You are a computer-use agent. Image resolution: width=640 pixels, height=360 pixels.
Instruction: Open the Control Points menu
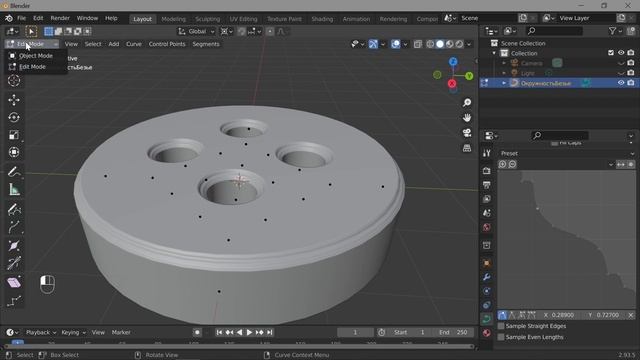point(167,44)
